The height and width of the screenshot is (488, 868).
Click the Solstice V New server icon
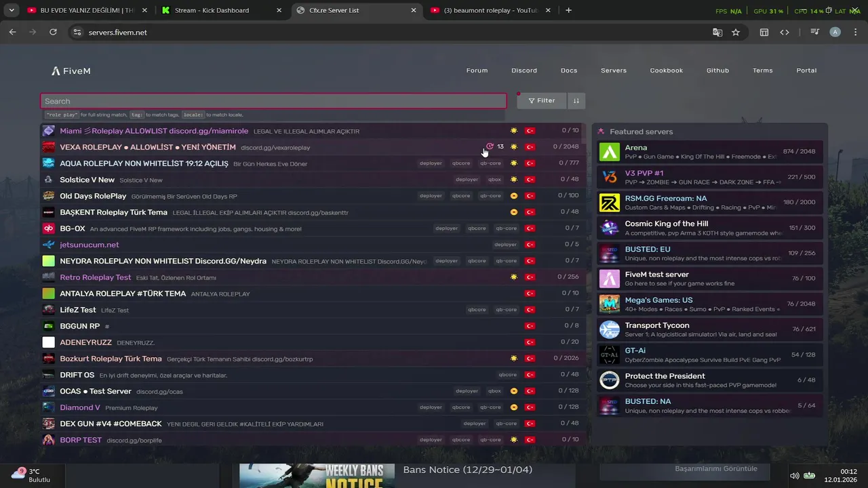tap(49, 180)
